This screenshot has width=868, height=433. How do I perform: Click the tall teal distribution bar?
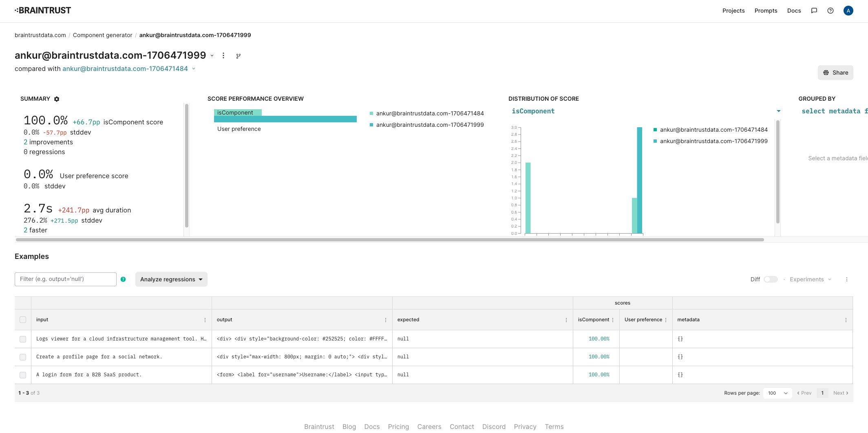click(640, 180)
